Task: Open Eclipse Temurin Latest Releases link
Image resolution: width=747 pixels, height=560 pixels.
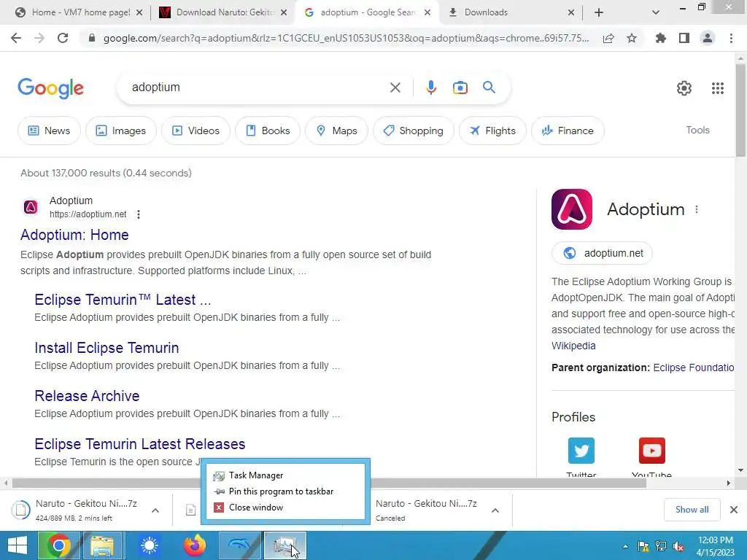Action: [x=139, y=444]
